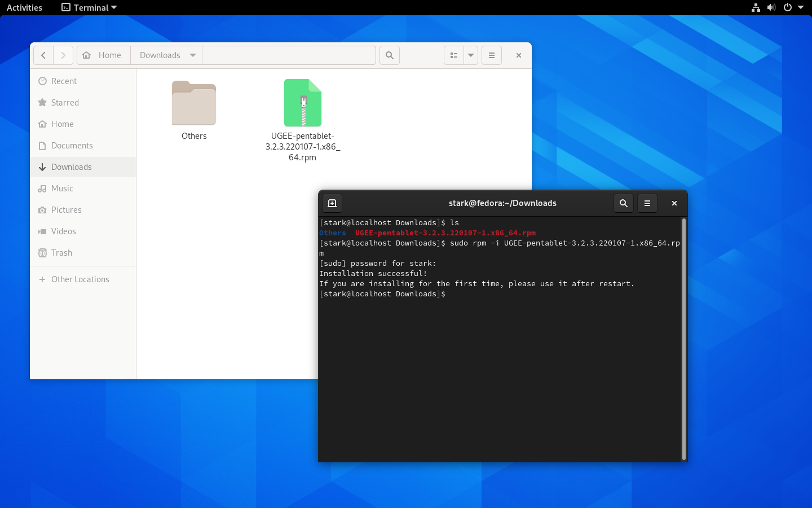Click the Files search icon
This screenshot has width=812, height=508.
[x=390, y=55]
